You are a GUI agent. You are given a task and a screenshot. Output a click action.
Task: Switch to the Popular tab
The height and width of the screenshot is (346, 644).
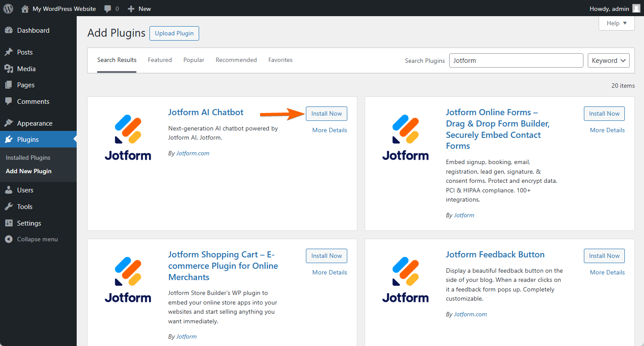pos(194,60)
